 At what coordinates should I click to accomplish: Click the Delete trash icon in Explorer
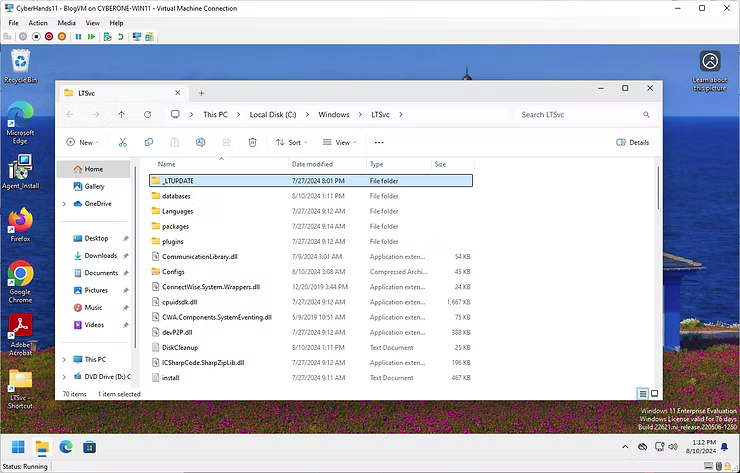click(252, 142)
